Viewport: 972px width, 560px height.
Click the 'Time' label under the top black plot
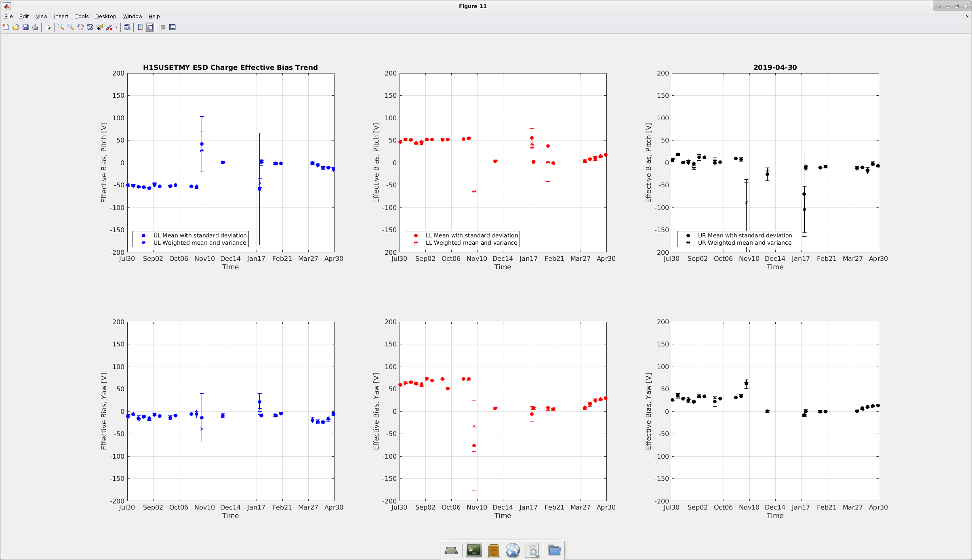tap(775, 267)
